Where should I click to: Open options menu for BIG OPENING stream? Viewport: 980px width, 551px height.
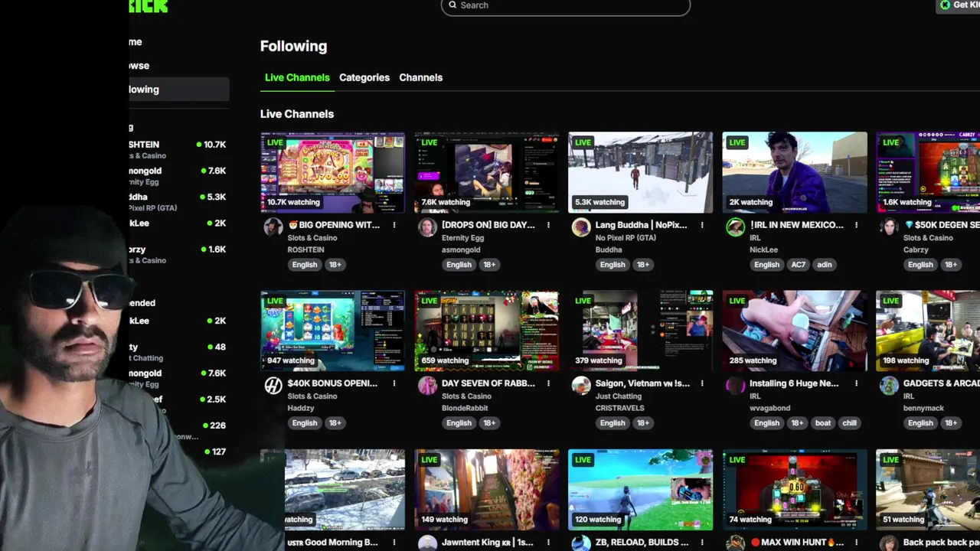[x=394, y=225]
